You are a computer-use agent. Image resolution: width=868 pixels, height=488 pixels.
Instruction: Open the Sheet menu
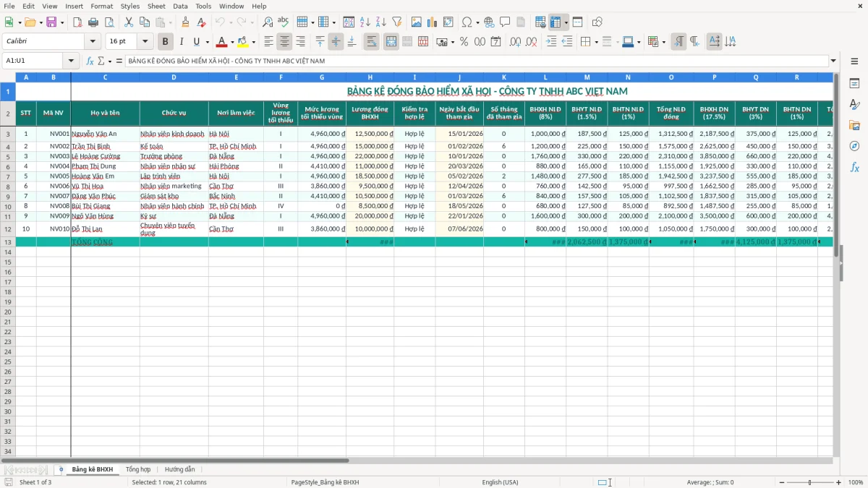[x=156, y=6]
